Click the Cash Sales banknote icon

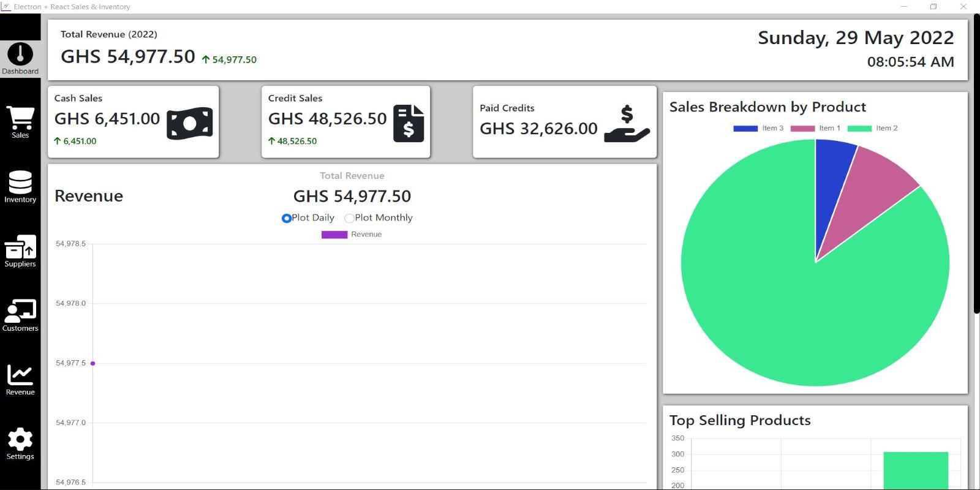click(x=190, y=123)
